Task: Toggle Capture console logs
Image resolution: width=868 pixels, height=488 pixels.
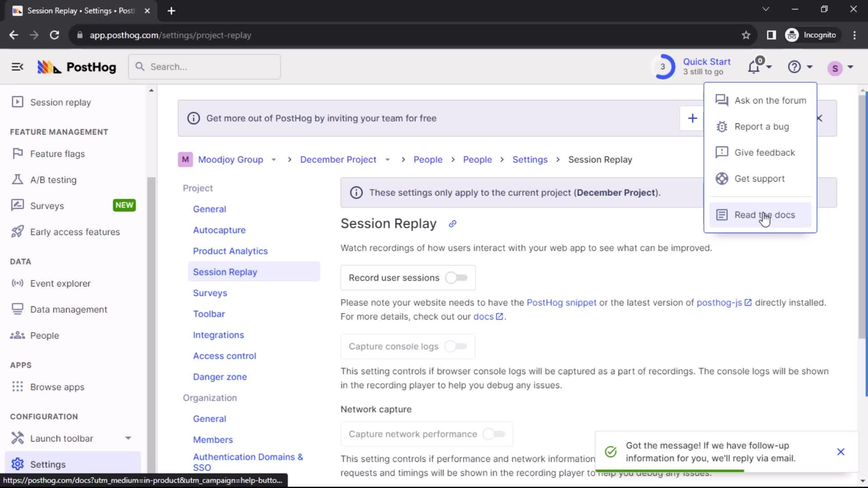Action: [x=456, y=347]
